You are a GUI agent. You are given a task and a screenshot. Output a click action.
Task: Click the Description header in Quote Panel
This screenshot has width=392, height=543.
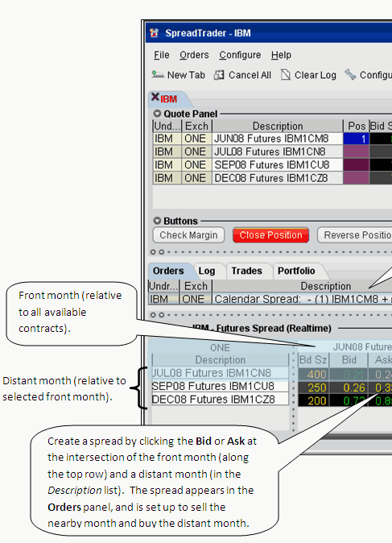(278, 126)
